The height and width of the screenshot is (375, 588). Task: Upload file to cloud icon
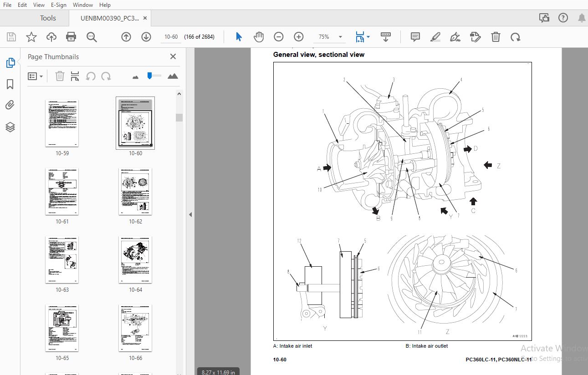pos(51,37)
